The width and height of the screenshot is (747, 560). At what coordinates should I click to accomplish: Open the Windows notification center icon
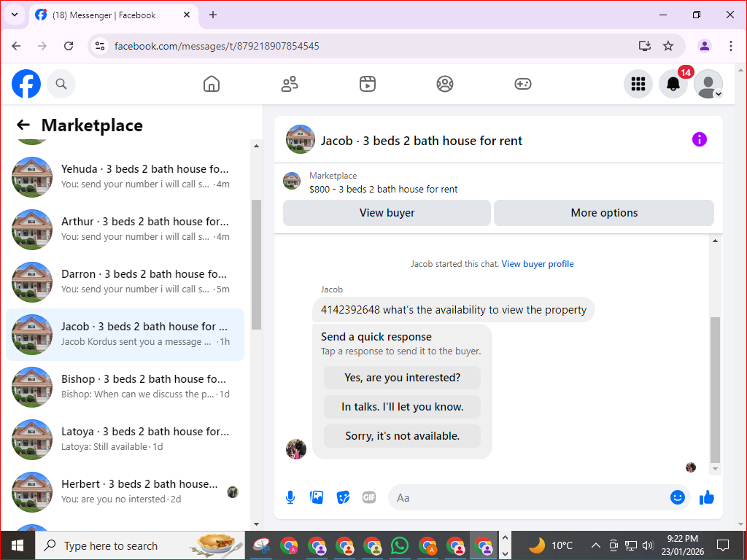[x=723, y=545]
